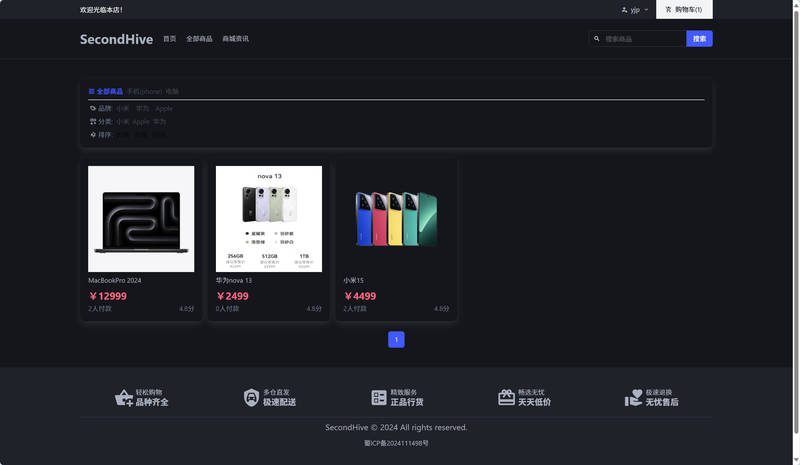Click the 天天低价 footer text
The image size is (800, 465).
pyautogui.click(x=534, y=402)
